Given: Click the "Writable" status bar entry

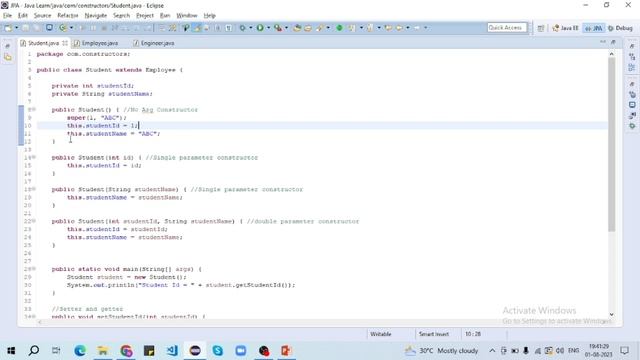Looking at the screenshot, I should (x=381, y=334).
